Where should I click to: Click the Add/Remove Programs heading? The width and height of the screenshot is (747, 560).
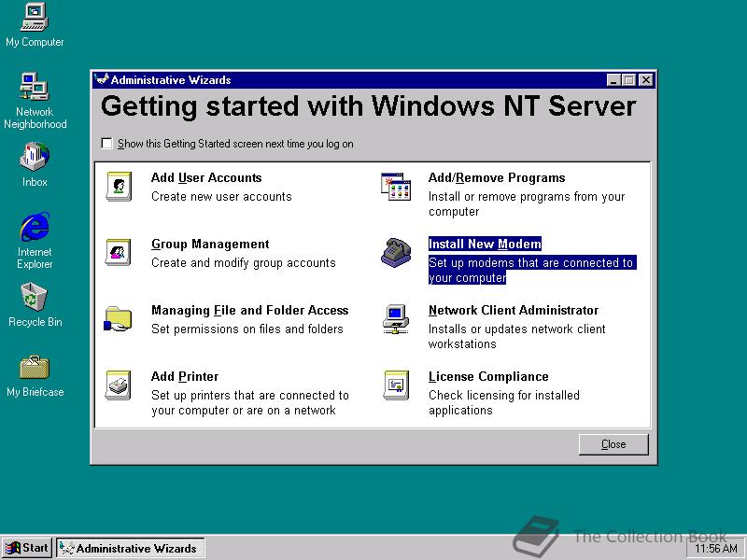497,177
